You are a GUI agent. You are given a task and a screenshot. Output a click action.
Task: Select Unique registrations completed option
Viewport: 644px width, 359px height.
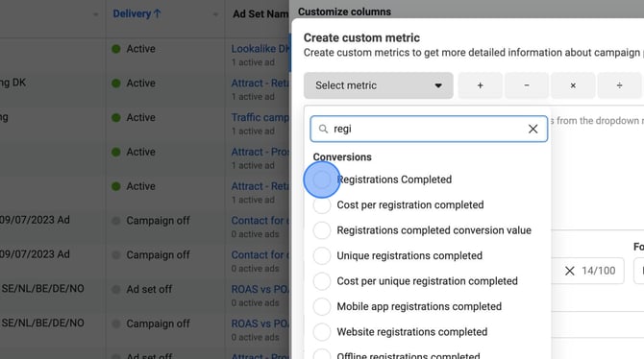(x=322, y=256)
